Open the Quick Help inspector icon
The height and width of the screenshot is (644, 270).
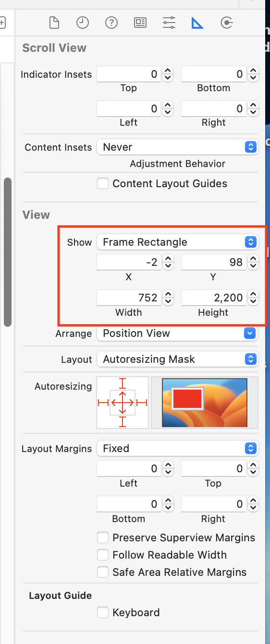tap(111, 23)
